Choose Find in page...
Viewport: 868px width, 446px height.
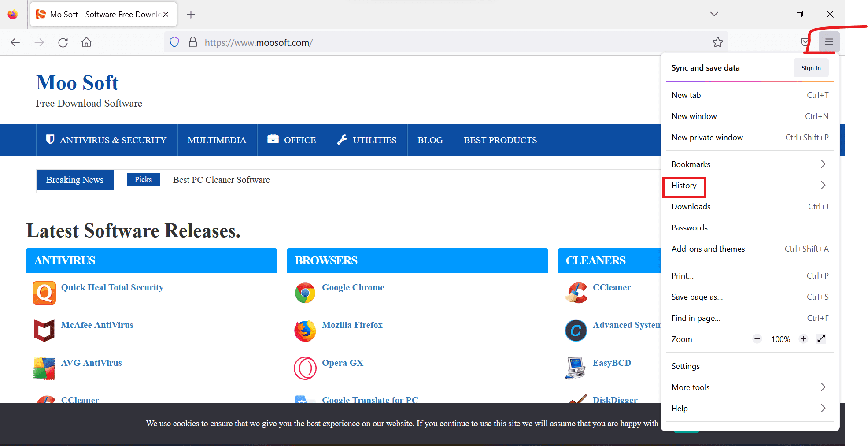[750, 318]
